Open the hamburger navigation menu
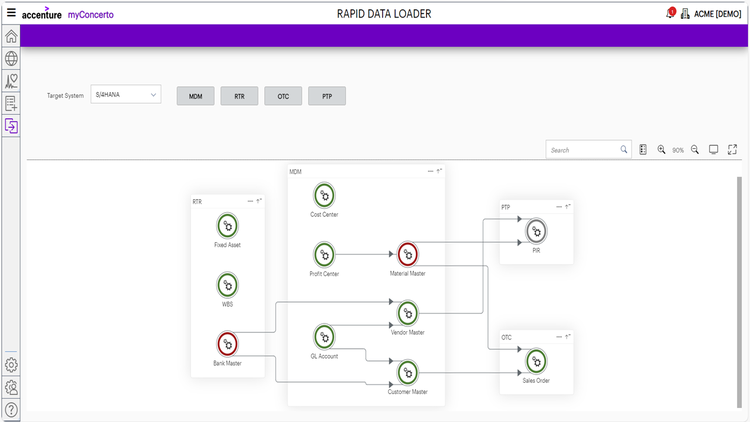The height and width of the screenshot is (422, 750). tap(11, 13)
